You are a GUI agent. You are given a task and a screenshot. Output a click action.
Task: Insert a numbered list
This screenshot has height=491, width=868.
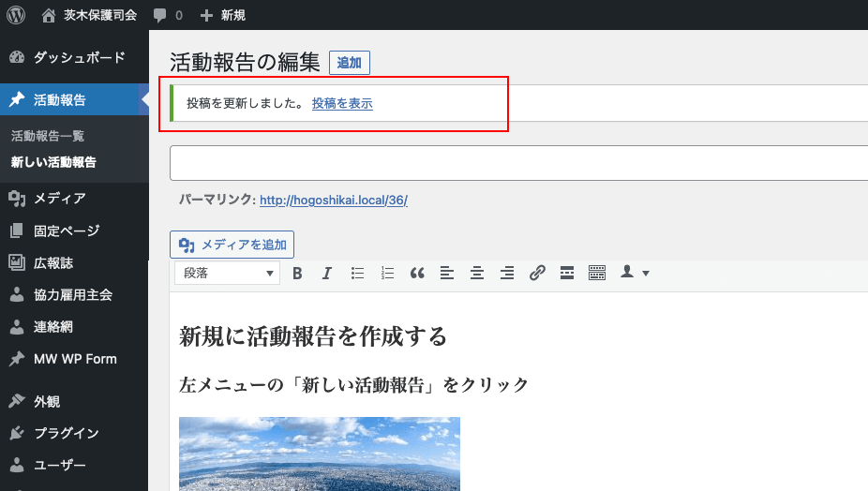387,274
